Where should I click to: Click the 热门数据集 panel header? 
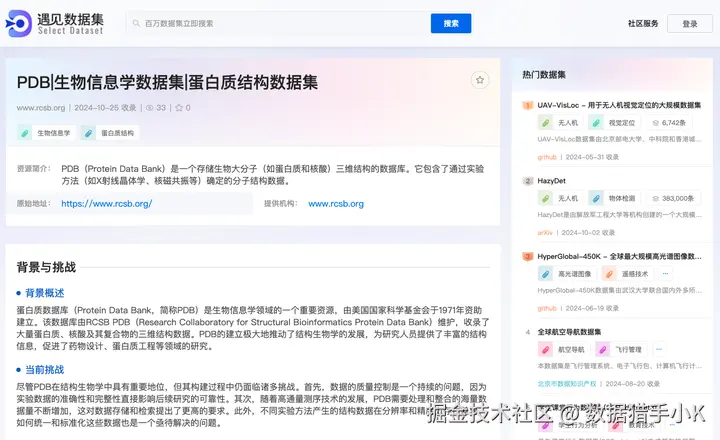pyautogui.click(x=544, y=74)
